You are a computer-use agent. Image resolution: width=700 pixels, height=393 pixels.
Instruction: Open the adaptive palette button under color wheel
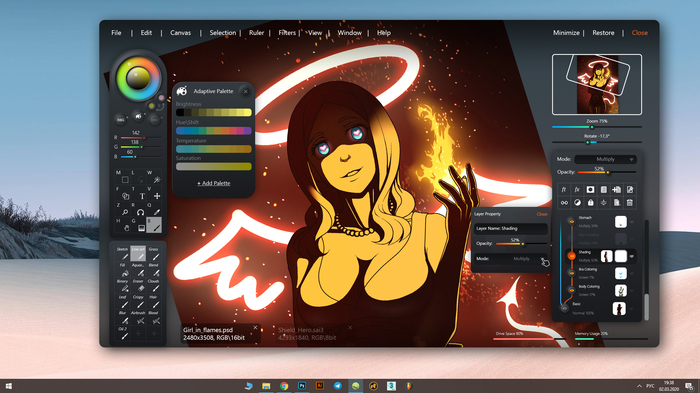138,116
